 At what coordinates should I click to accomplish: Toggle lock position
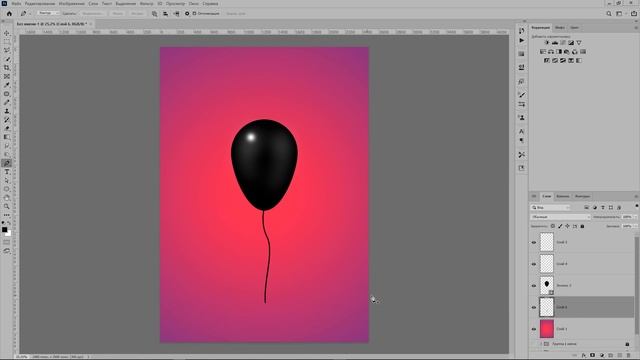pos(567,226)
